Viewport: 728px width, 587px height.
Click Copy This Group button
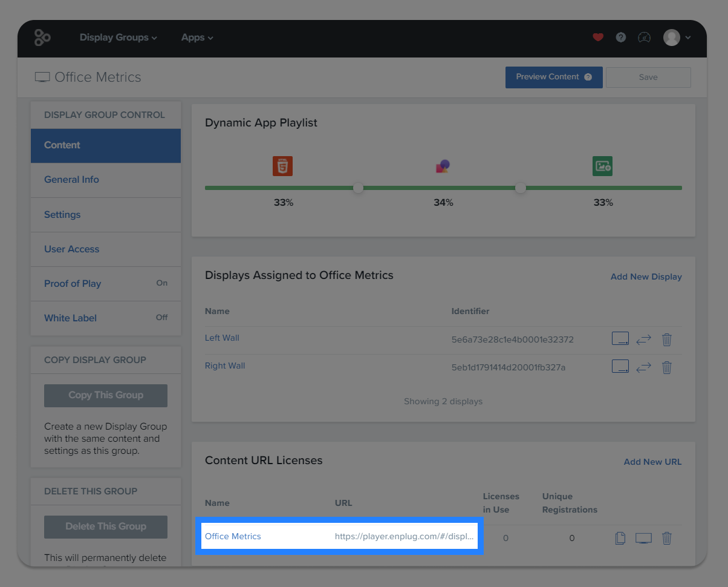point(106,395)
